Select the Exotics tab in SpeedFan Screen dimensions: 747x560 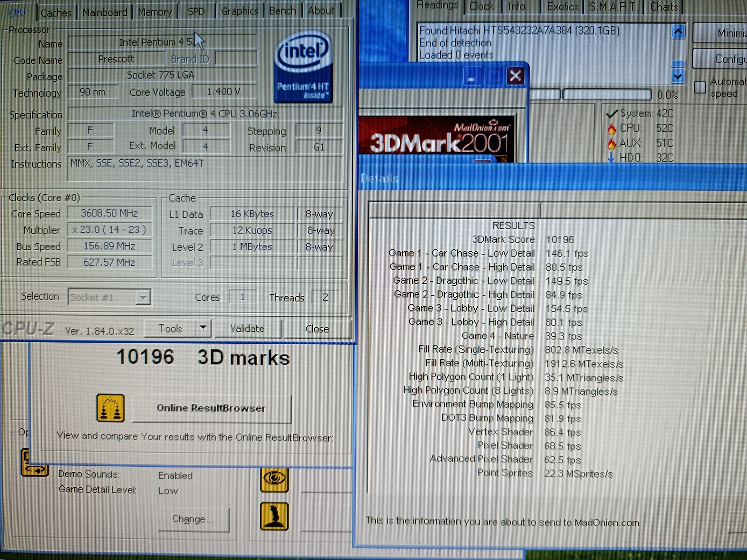point(562,6)
